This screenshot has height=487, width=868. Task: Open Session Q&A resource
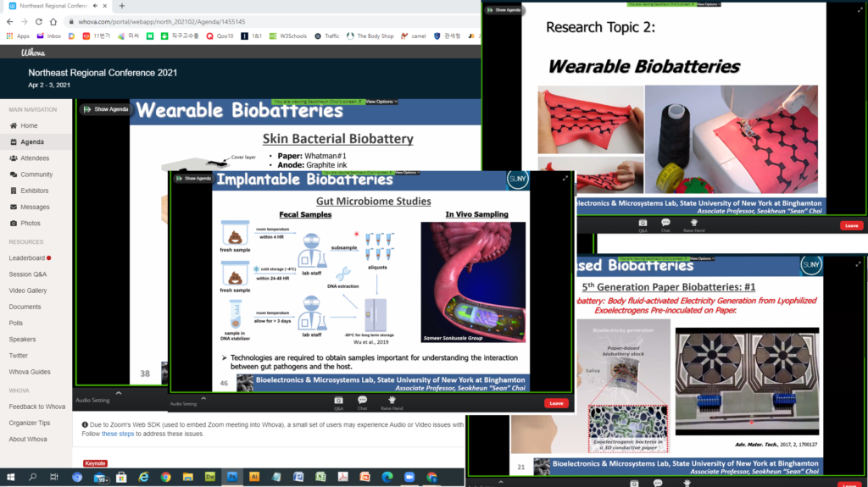click(28, 274)
